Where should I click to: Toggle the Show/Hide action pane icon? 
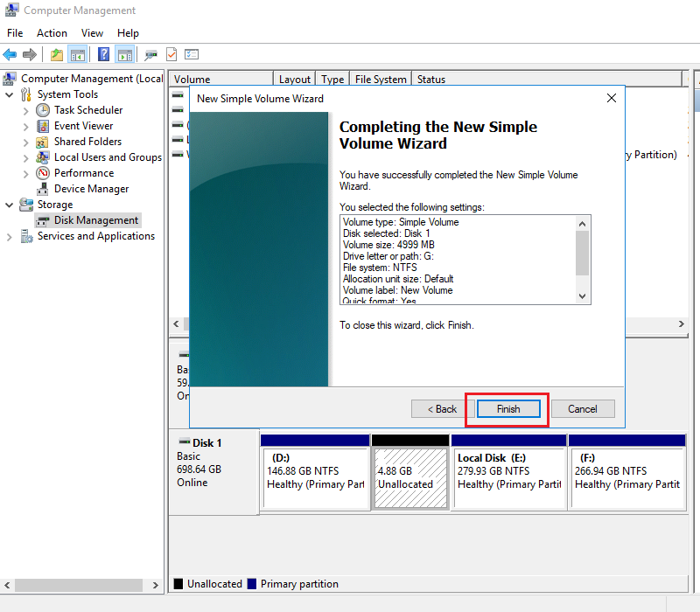coord(124,54)
